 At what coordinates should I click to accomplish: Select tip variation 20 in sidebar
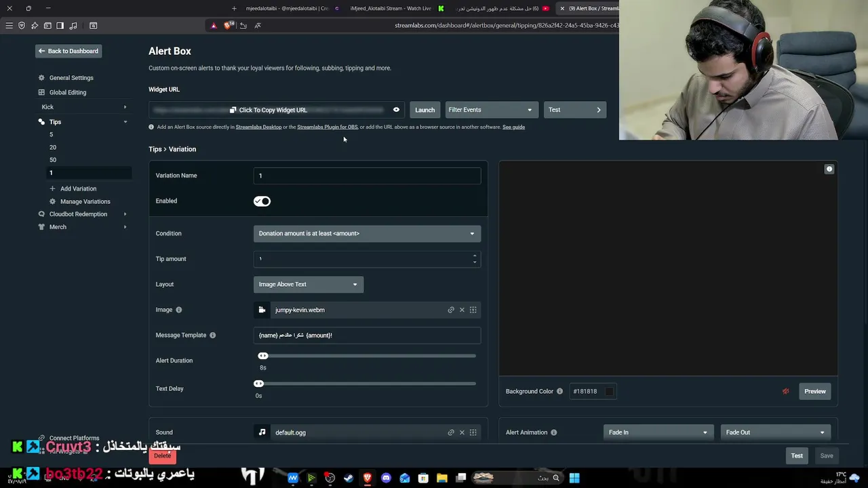[52, 147]
